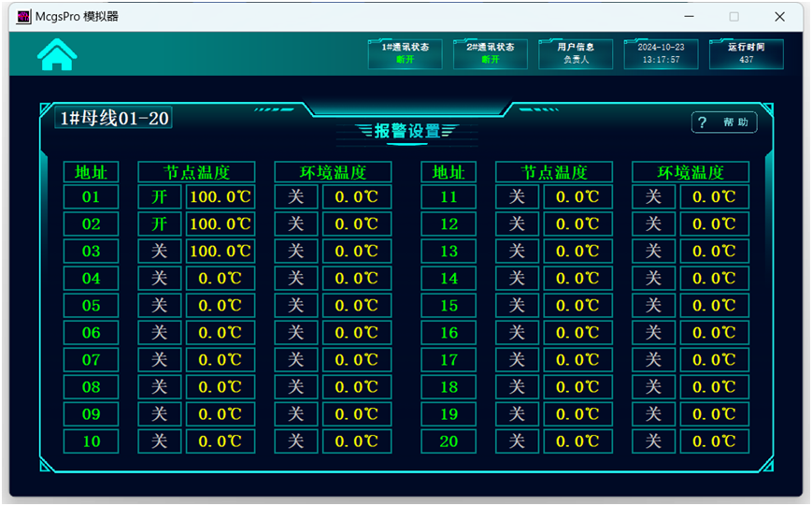Select the 1#母线01-20 busbar label
Image resolution: width=812 pixels, height=506 pixels.
(x=113, y=118)
